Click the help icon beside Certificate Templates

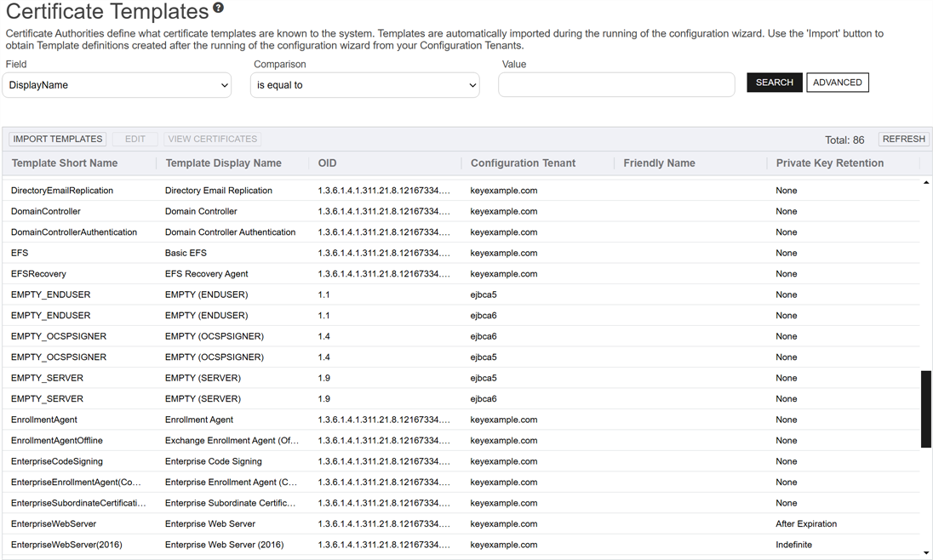pyautogui.click(x=219, y=9)
